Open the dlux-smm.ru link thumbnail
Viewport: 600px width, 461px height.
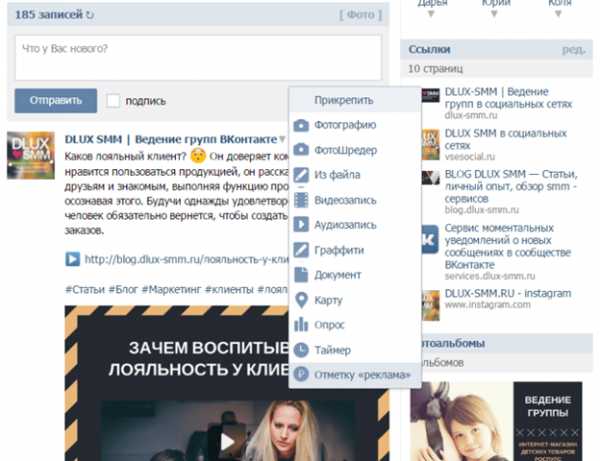point(430,95)
